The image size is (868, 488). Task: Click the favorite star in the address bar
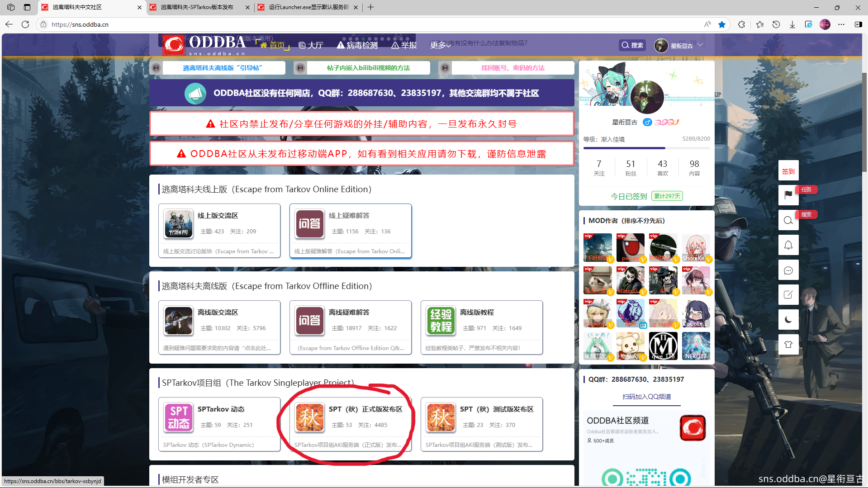722,24
